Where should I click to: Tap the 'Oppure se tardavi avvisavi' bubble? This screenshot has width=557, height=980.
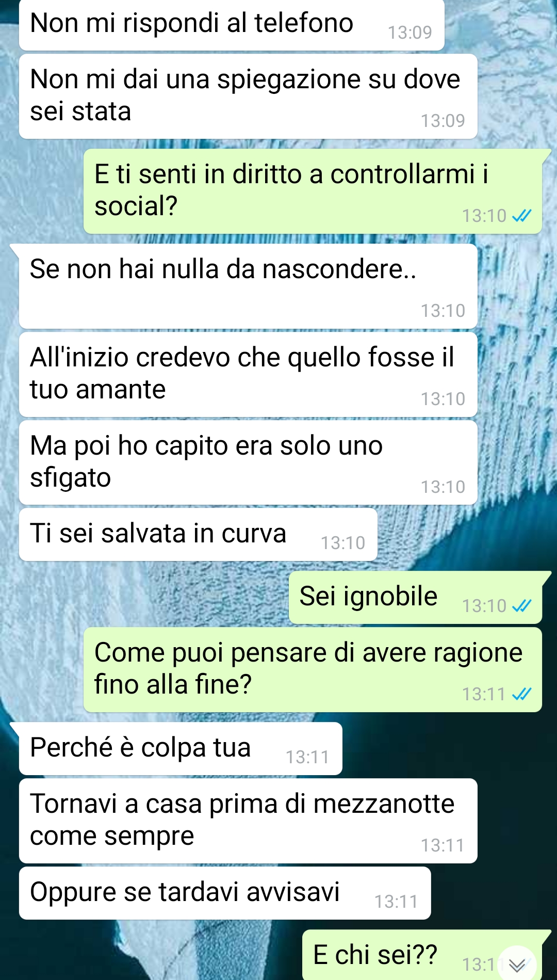point(225,893)
